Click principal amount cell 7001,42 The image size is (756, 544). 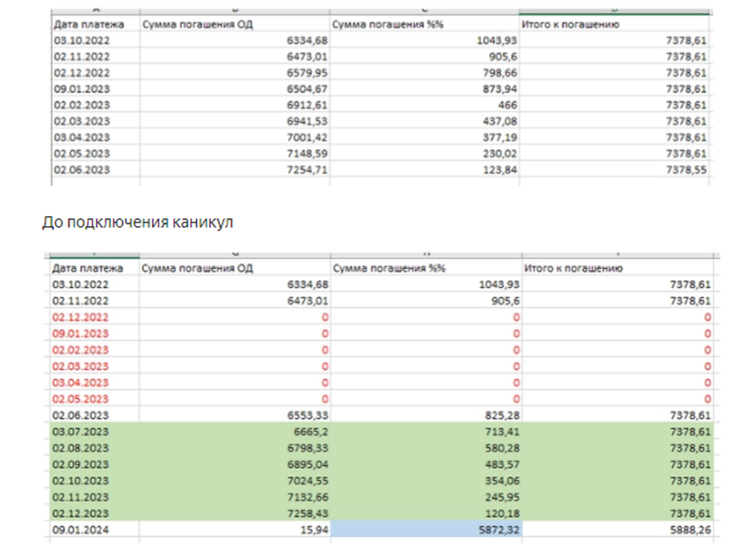tap(235, 138)
